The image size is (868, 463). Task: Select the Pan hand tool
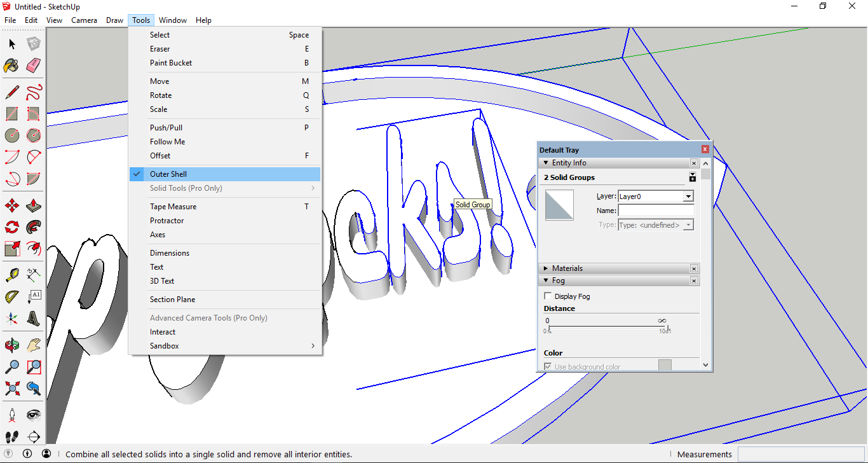[x=34, y=345]
